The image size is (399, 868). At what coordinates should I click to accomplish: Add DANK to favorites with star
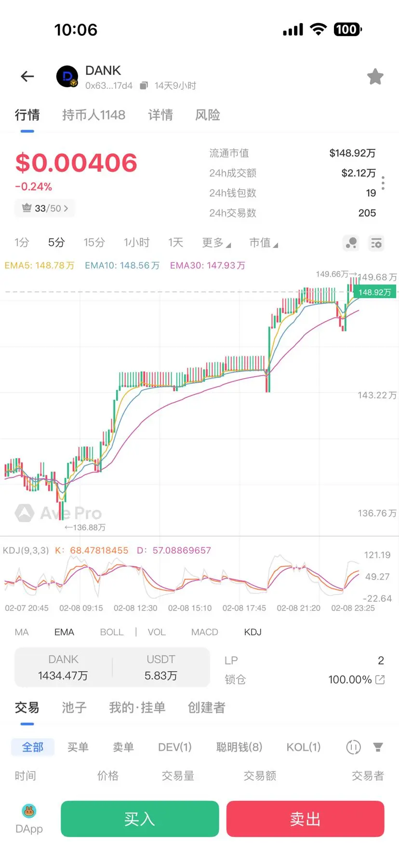pyautogui.click(x=375, y=76)
